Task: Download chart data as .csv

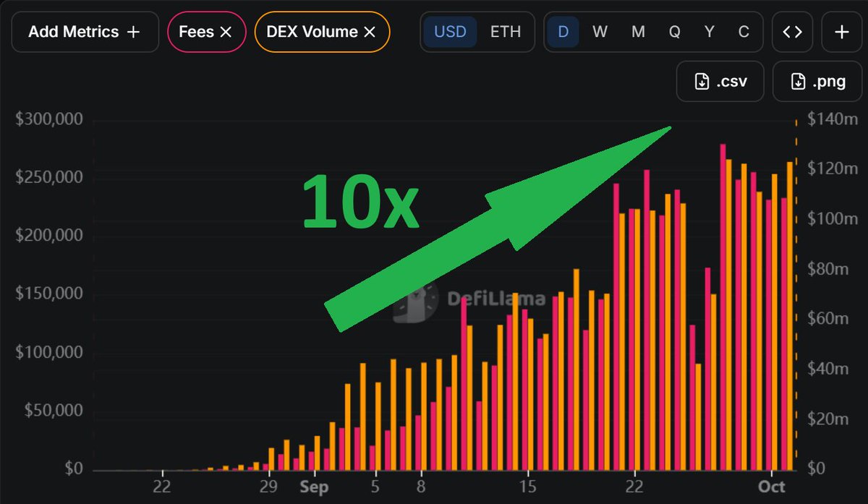Action: click(x=720, y=81)
